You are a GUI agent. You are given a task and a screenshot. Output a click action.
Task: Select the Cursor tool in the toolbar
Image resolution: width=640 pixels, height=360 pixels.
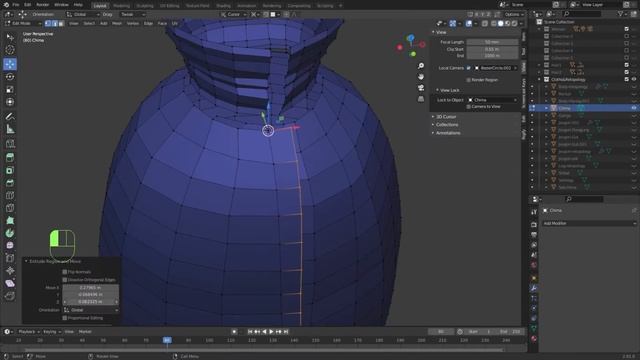coord(10,50)
